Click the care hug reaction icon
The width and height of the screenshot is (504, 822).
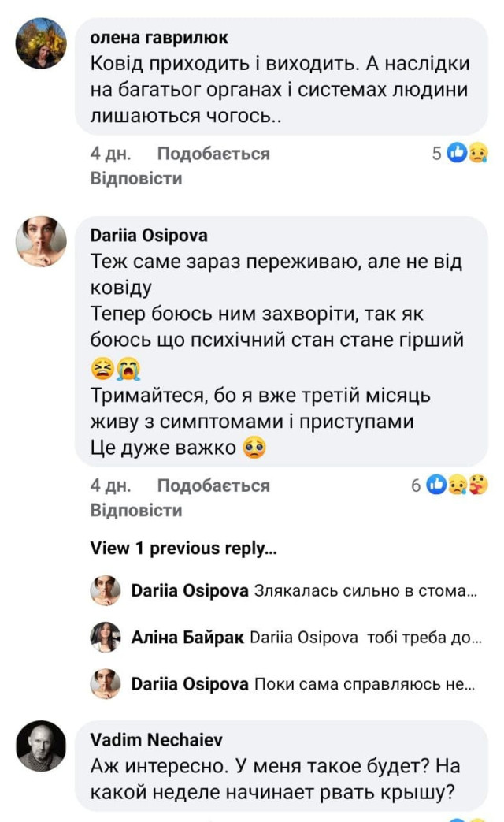pos(478,485)
